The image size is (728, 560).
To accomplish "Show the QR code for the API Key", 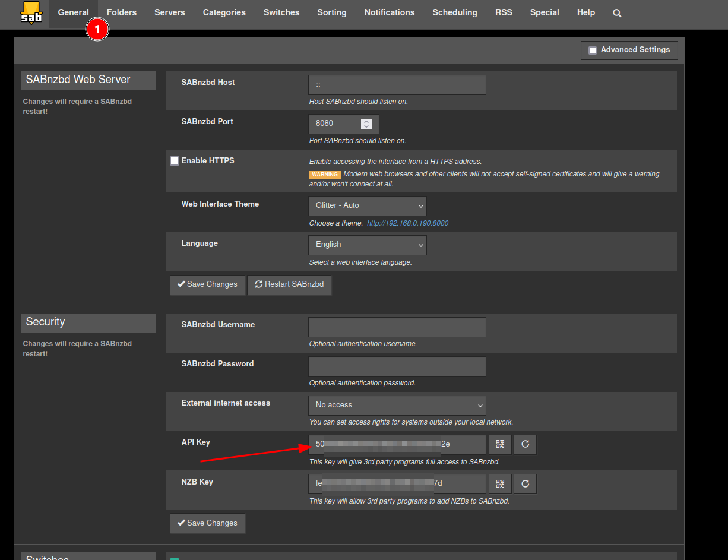I will coord(500,444).
